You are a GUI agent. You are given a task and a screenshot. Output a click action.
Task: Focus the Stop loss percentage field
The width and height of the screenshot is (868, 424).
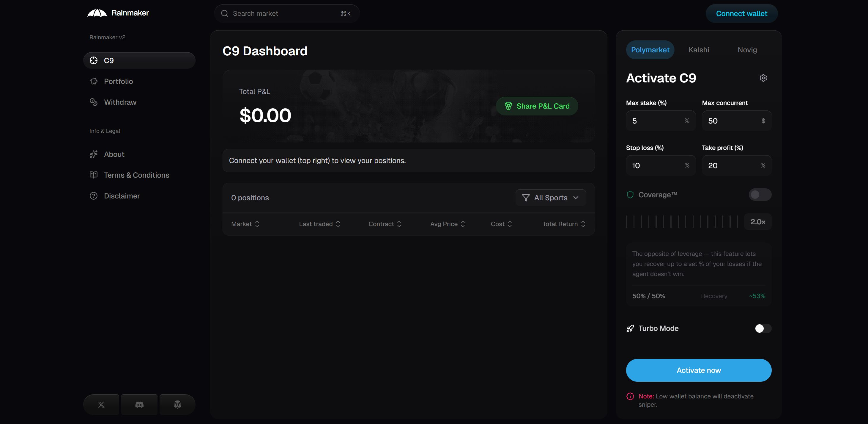[x=655, y=166]
